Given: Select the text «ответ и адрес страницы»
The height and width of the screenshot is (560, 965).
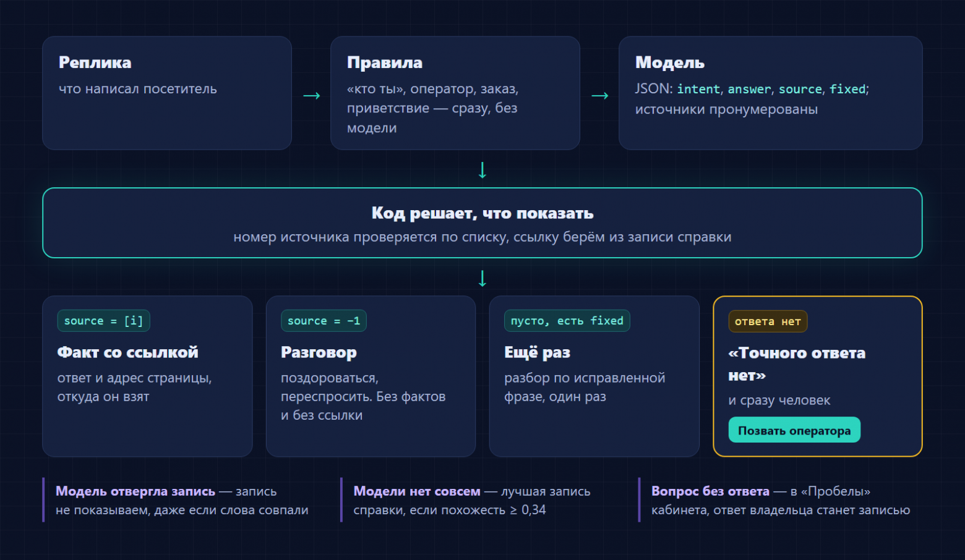Looking at the screenshot, I should coord(134,378).
